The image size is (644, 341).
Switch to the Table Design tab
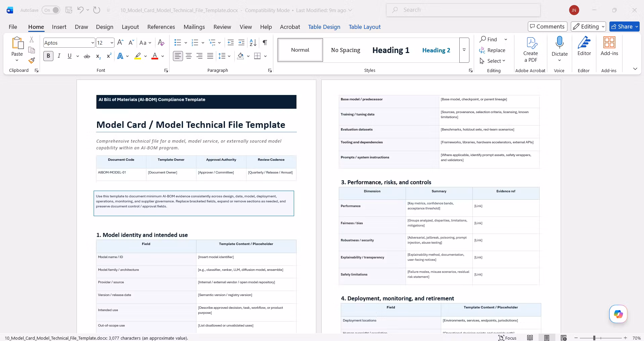(x=324, y=27)
